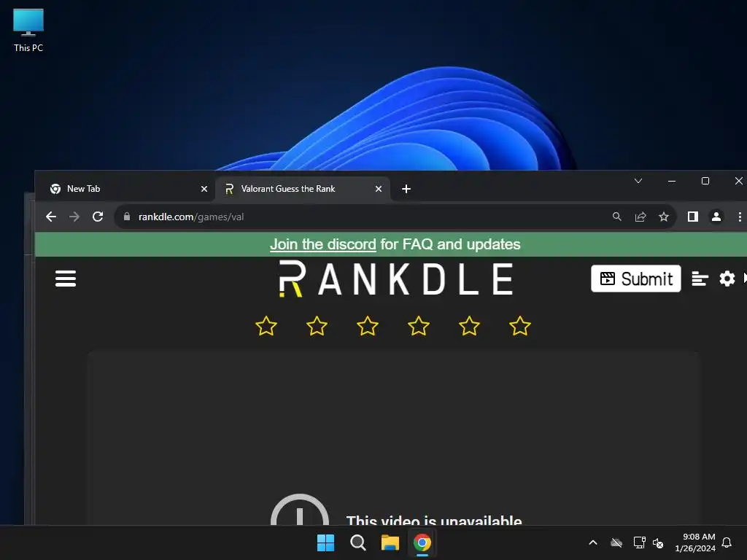Viewport: 747px width, 560px height.
Task: Open network status tray icon
Action: pos(639,542)
